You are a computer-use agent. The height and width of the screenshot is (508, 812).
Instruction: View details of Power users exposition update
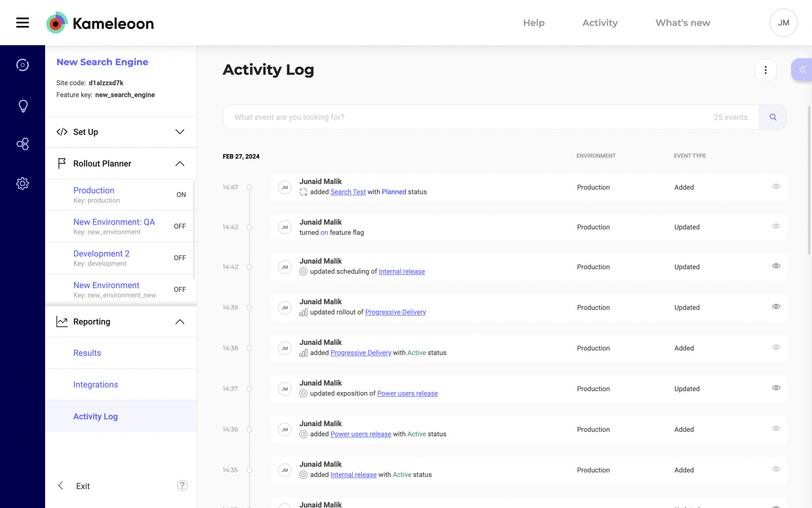point(776,388)
